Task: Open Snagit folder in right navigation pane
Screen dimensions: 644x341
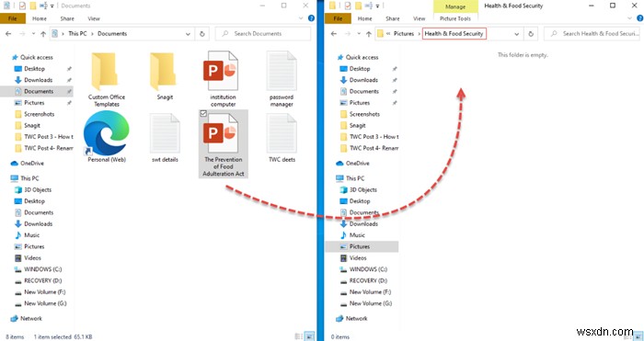Action: 357,126
